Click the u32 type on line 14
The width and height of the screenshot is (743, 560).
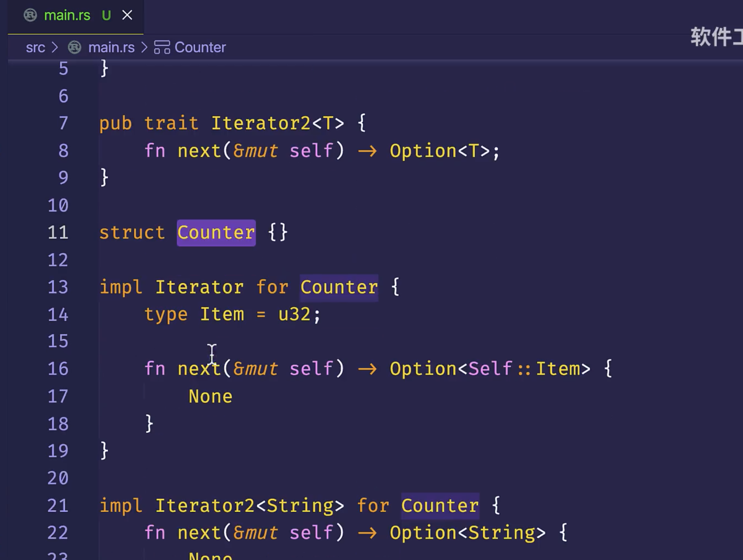pos(294,315)
